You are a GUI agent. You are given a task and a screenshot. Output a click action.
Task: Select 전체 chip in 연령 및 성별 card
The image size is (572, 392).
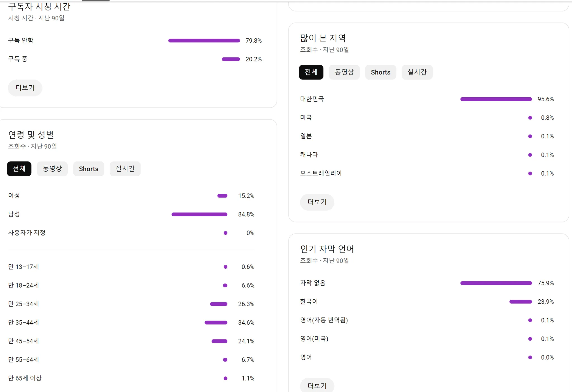coord(19,169)
